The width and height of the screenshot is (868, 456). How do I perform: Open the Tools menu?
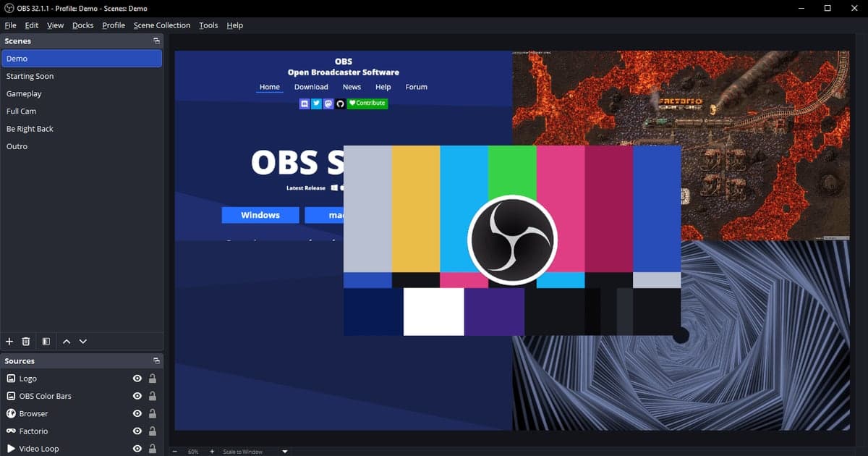point(208,25)
